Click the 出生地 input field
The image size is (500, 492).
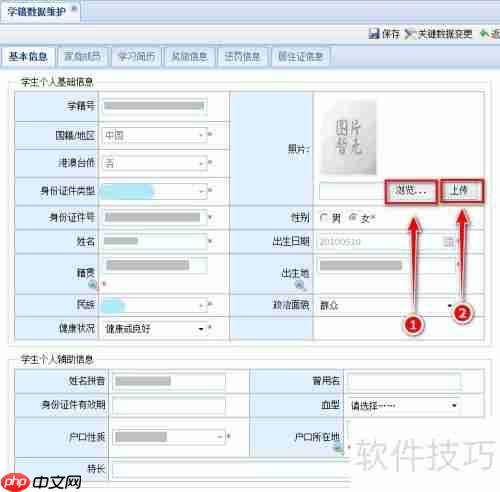click(387, 266)
